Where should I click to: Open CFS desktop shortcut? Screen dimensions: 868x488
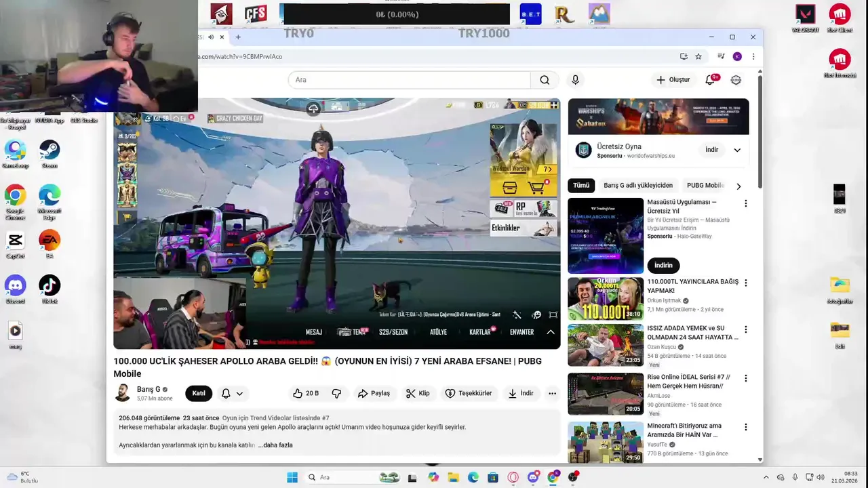pyautogui.click(x=256, y=14)
